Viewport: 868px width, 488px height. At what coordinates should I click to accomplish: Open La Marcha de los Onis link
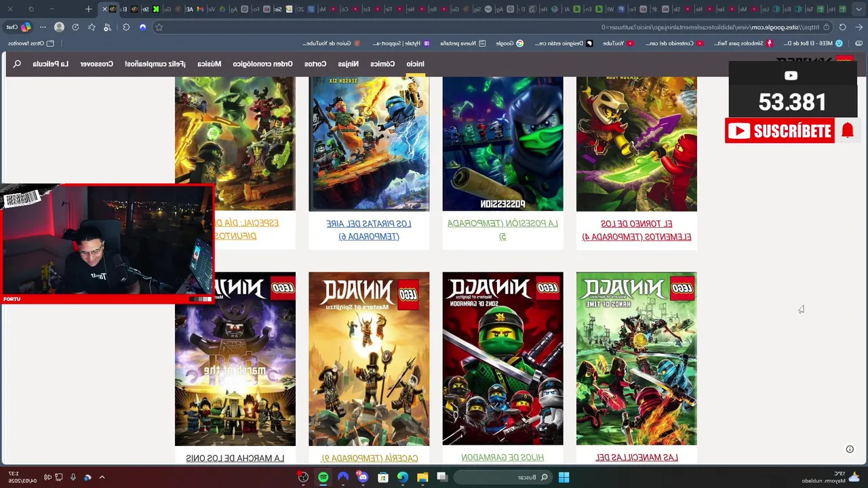click(x=235, y=458)
